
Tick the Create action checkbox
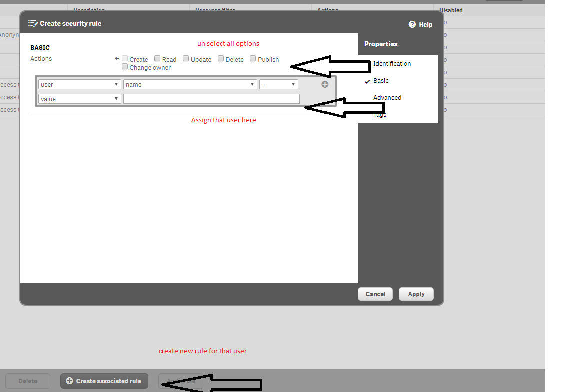[125, 59]
